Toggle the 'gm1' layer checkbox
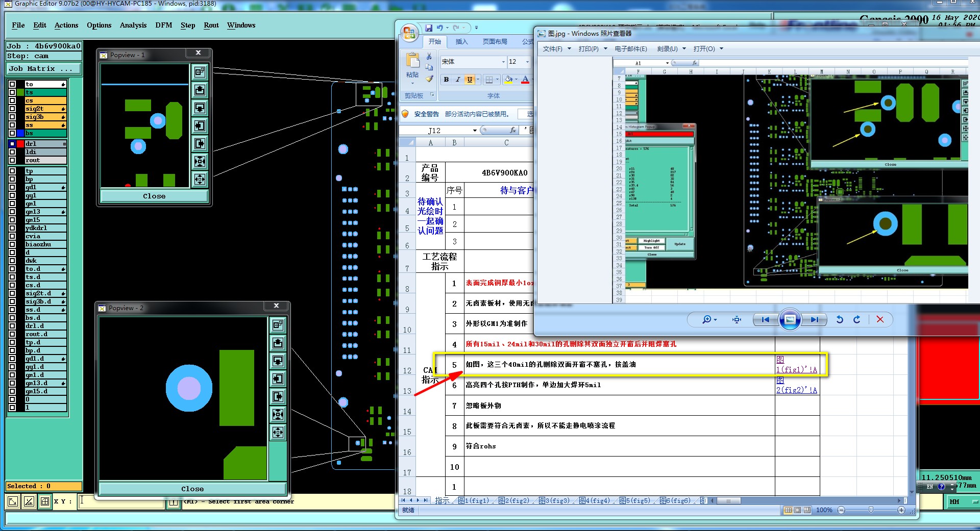 pos(12,204)
